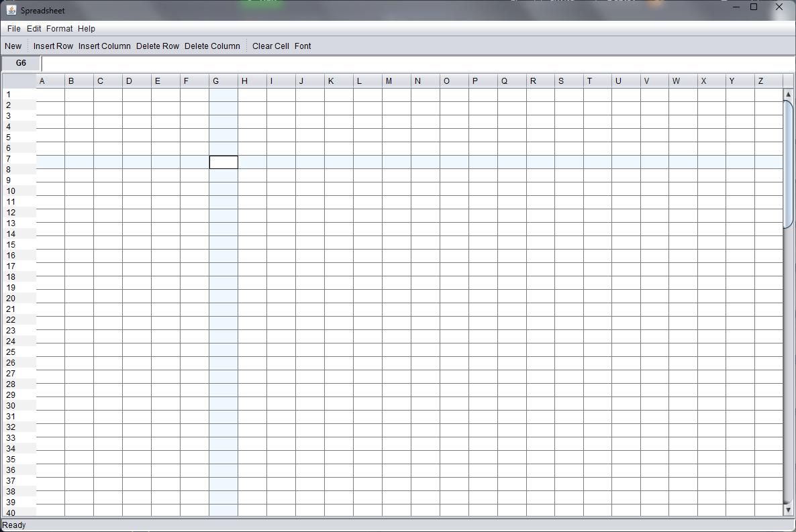This screenshot has width=796, height=532.
Task: Click inside the formula input field
Action: coord(268,62)
